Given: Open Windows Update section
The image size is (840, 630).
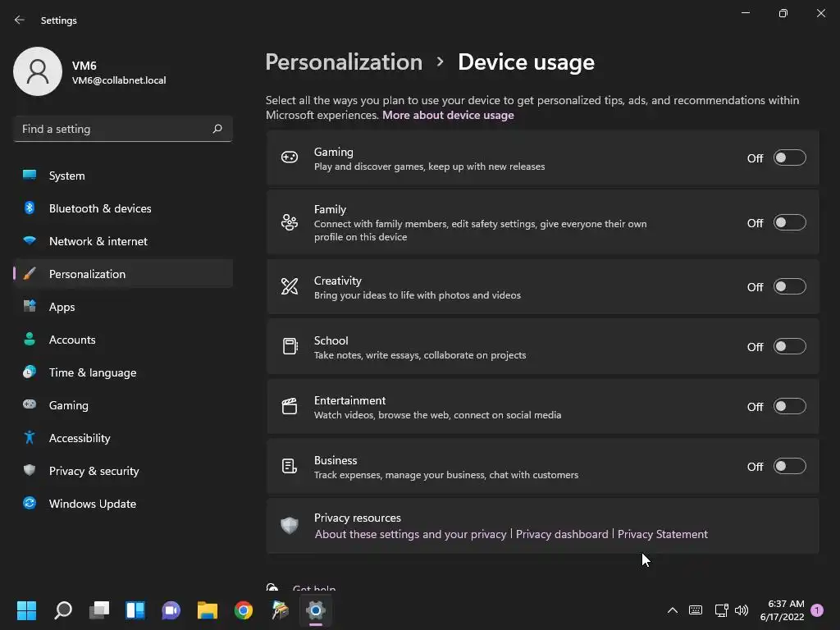Looking at the screenshot, I should pos(92,504).
